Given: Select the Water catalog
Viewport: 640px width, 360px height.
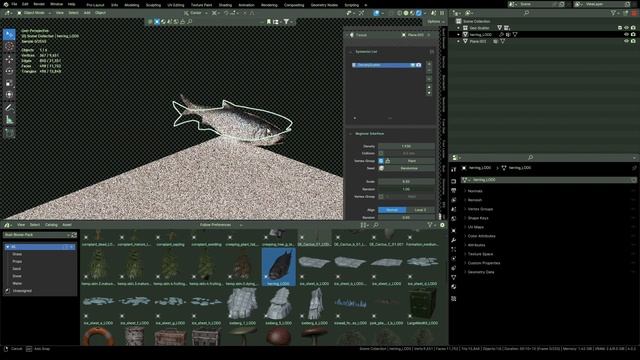Looking at the screenshot, I should coord(17,283).
